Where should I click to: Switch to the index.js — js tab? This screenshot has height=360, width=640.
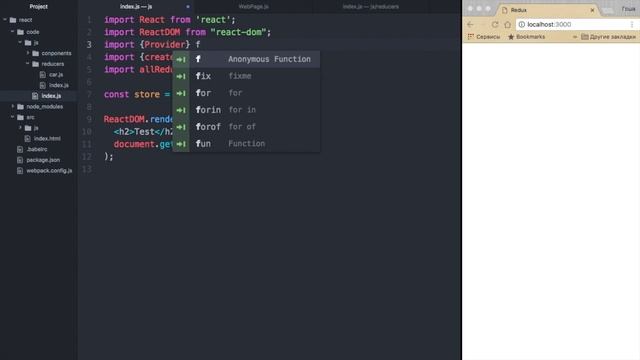[136, 7]
